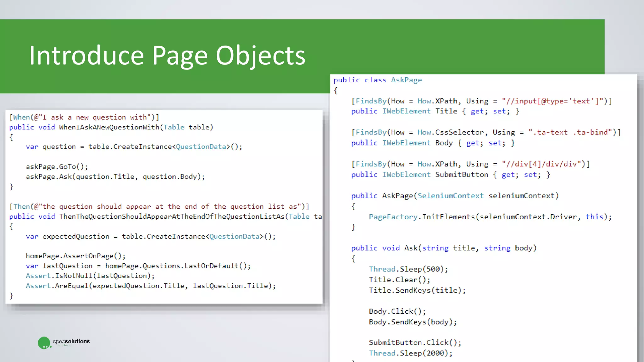Click the 'public void Ask' method signature
The height and width of the screenshot is (362, 644).
(444, 248)
